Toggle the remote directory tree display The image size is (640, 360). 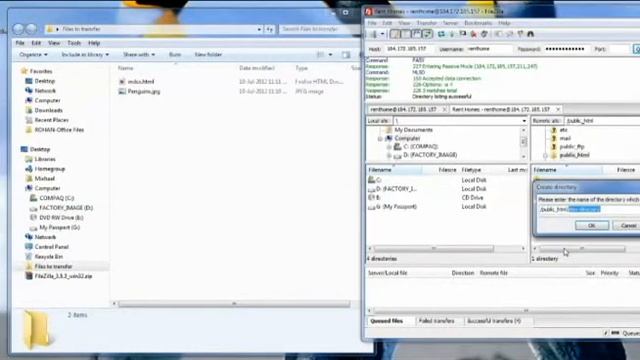click(416, 34)
